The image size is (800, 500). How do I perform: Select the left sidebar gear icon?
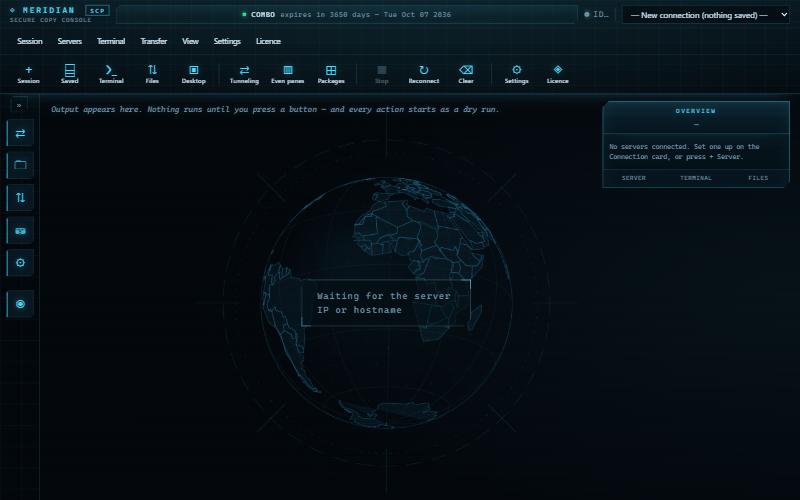point(20,263)
